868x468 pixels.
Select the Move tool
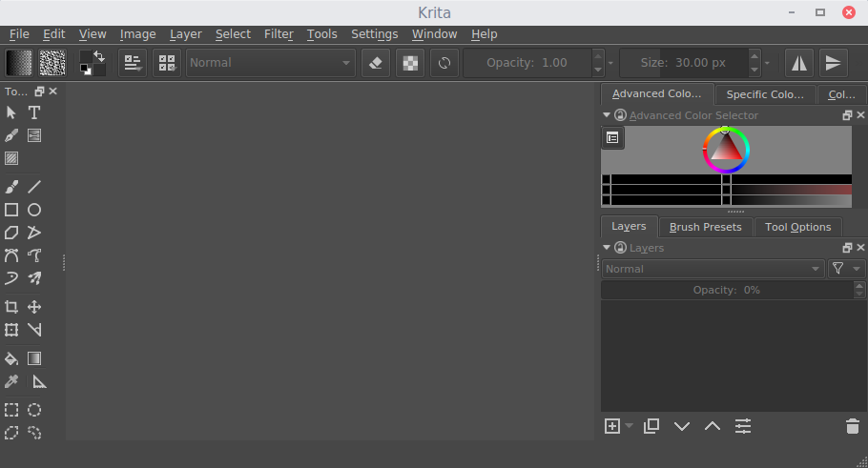pyautogui.click(x=34, y=307)
